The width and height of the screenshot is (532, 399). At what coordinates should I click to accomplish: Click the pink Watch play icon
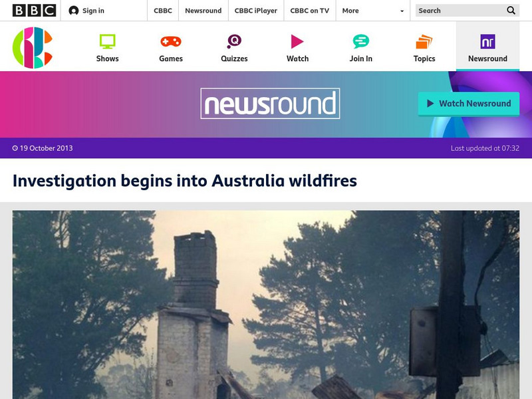pos(297,41)
